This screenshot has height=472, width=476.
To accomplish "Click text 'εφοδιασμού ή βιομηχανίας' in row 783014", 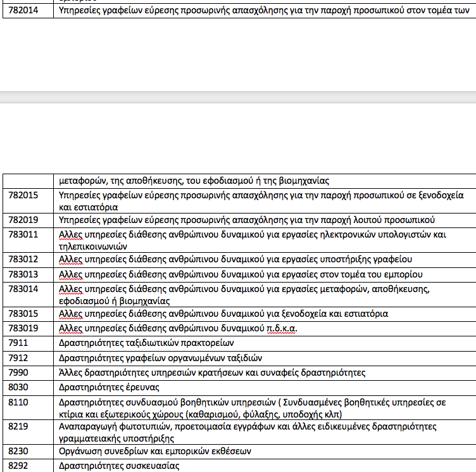I will [x=114, y=302].
